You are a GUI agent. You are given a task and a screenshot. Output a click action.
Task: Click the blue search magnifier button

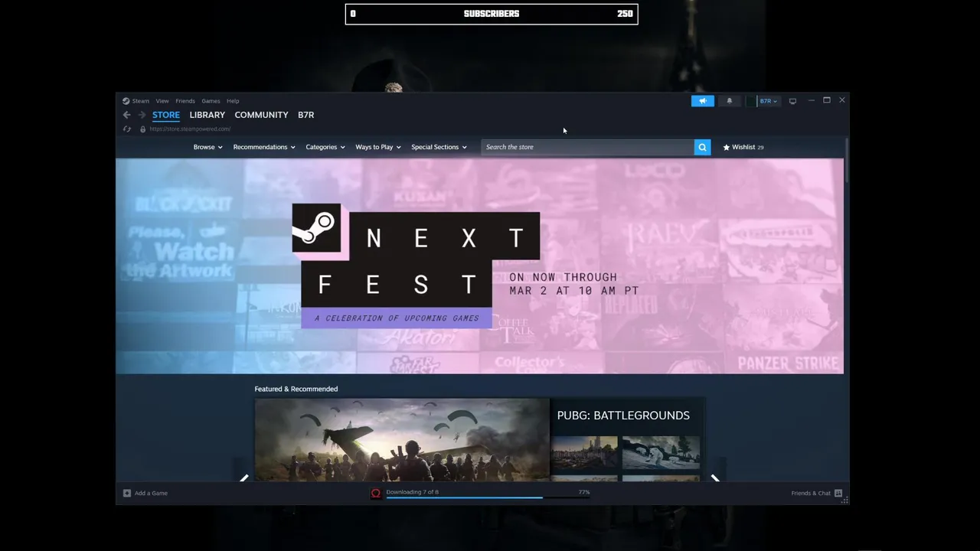point(702,147)
